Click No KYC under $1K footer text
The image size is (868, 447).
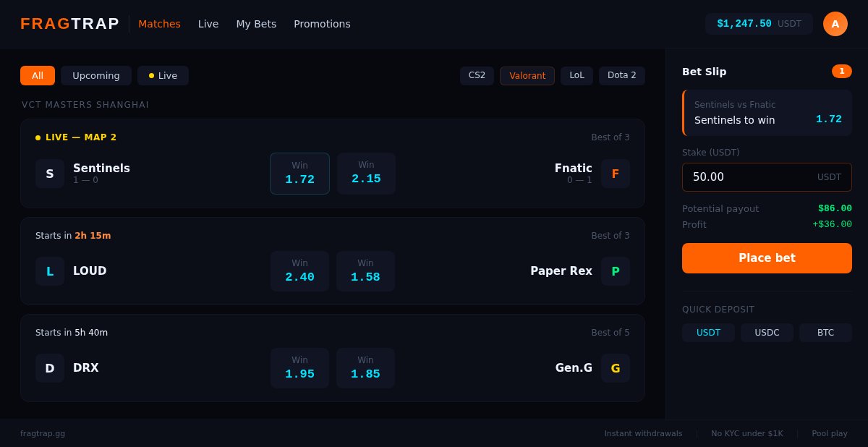click(747, 433)
